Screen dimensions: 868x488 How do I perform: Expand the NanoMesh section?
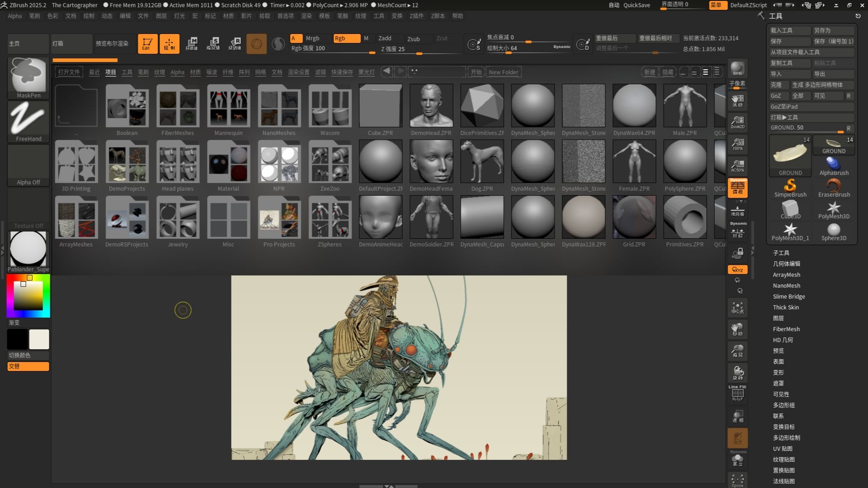coord(786,285)
